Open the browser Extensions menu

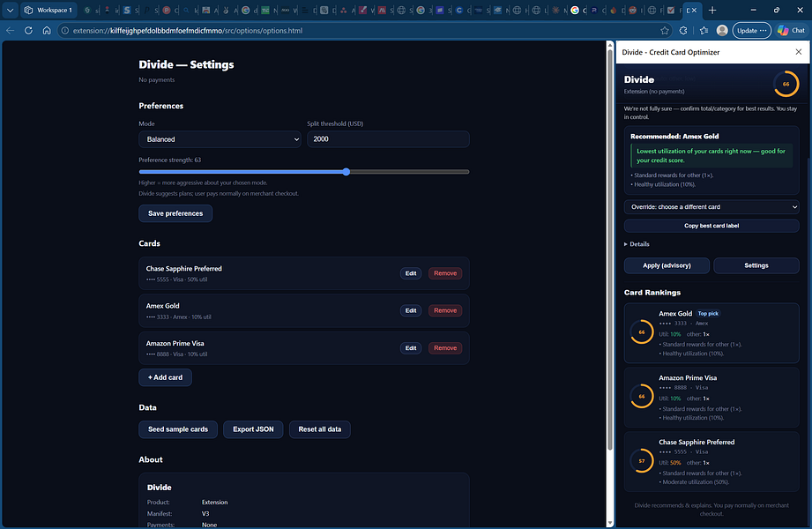(683, 31)
